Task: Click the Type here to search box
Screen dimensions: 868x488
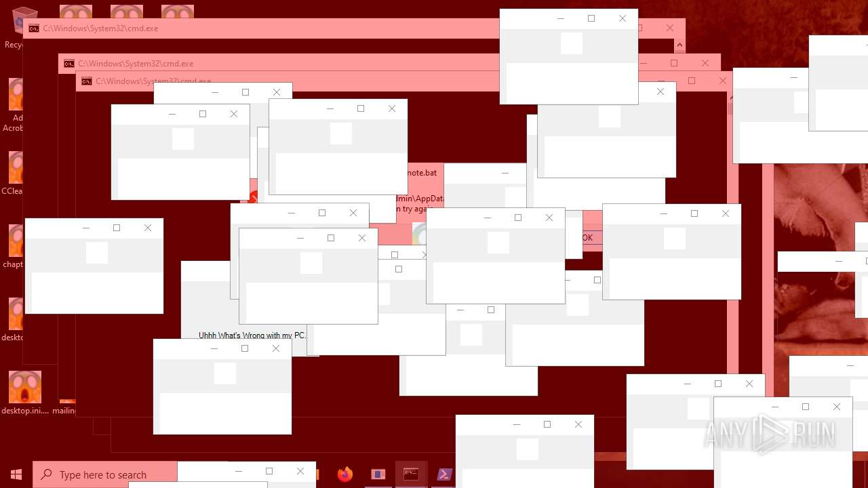Action: [x=105, y=474]
